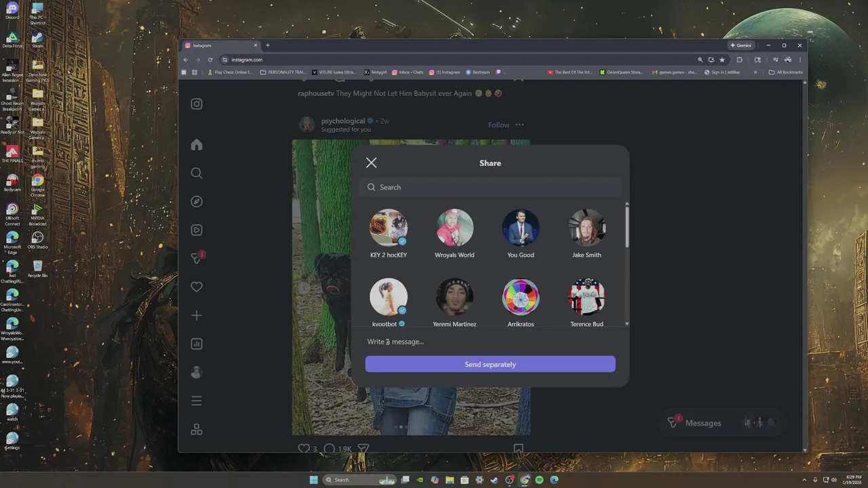Screen dimensions: 868x488
Task: Open Windows Start menu
Action: (x=313, y=480)
